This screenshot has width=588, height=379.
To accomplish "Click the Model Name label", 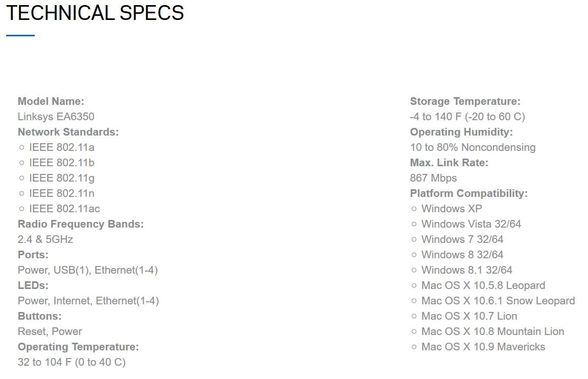I will click(x=51, y=101).
